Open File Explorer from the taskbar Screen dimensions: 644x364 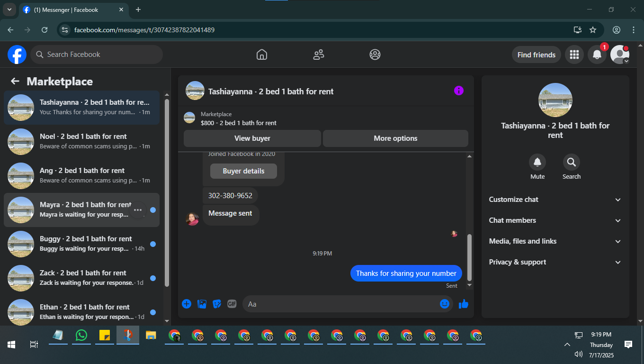click(x=151, y=335)
